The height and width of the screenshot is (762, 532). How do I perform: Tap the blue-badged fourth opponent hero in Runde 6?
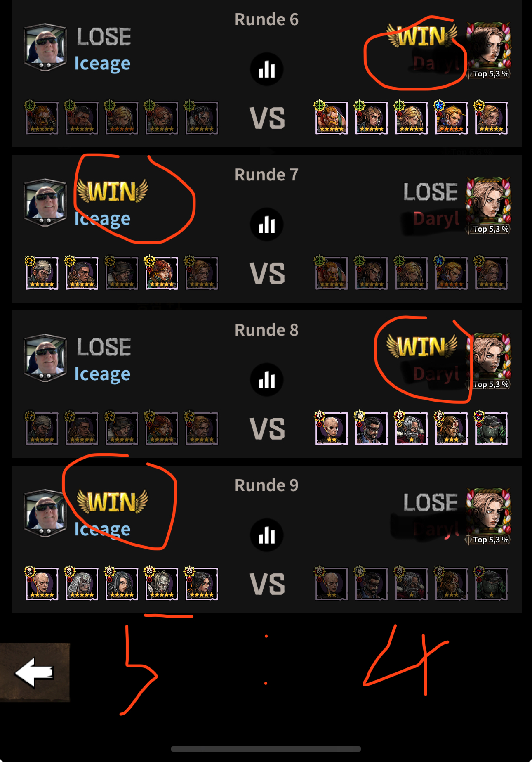(451, 118)
